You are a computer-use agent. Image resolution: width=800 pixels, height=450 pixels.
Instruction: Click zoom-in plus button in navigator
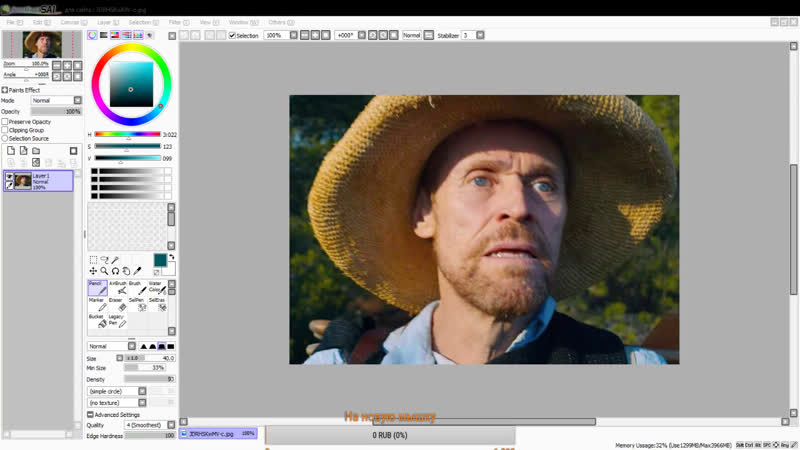pyautogui.click(x=67, y=65)
